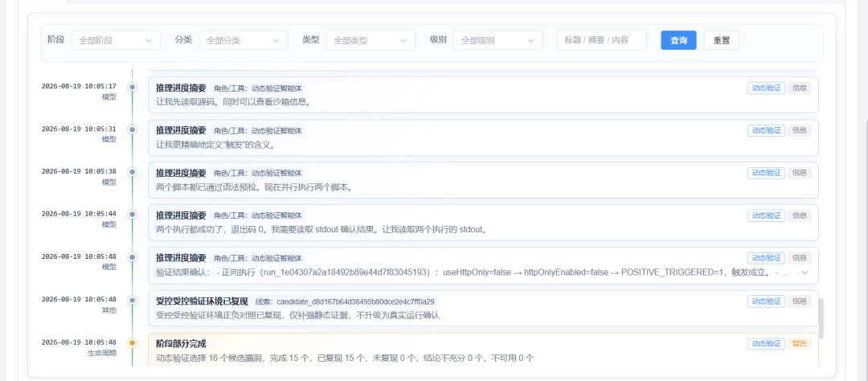868x381 pixels.
Task: Open the 类型 (全部类型) dropdown
Action: coord(371,40)
